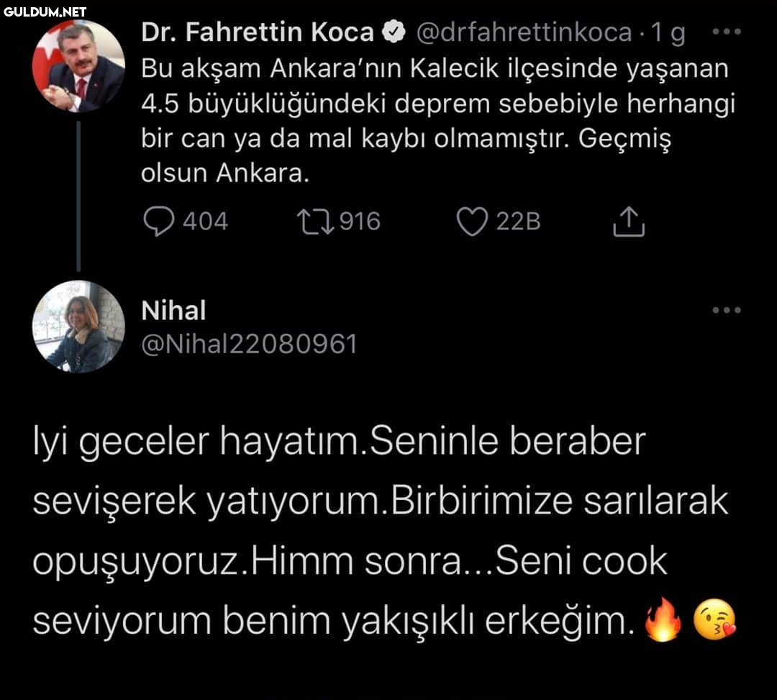Expand the three-dot menu on Nihal's reply
This screenshot has width=777, height=700.
(726, 311)
